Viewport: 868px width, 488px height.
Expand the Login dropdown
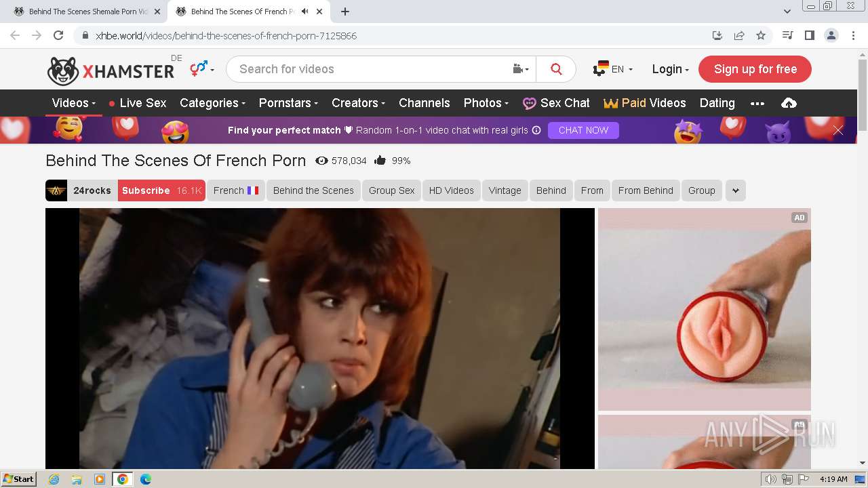pyautogui.click(x=670, y=69)
